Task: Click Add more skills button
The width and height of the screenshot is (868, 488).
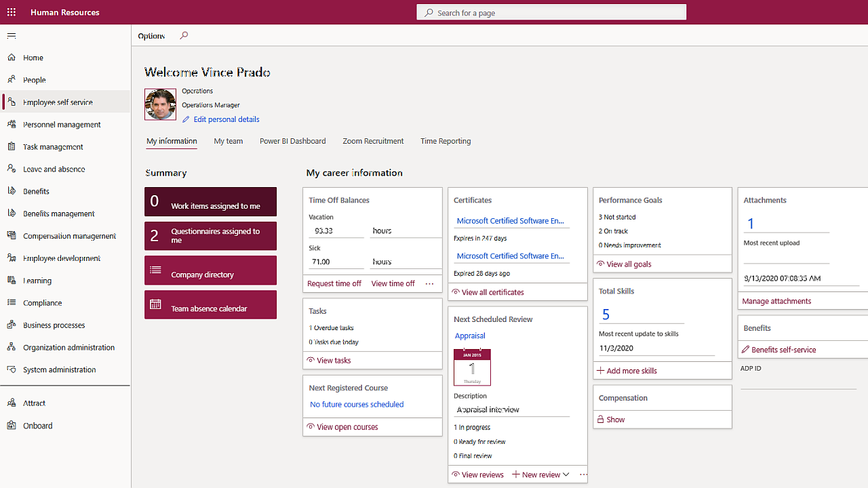Action: tap(627, 371)
